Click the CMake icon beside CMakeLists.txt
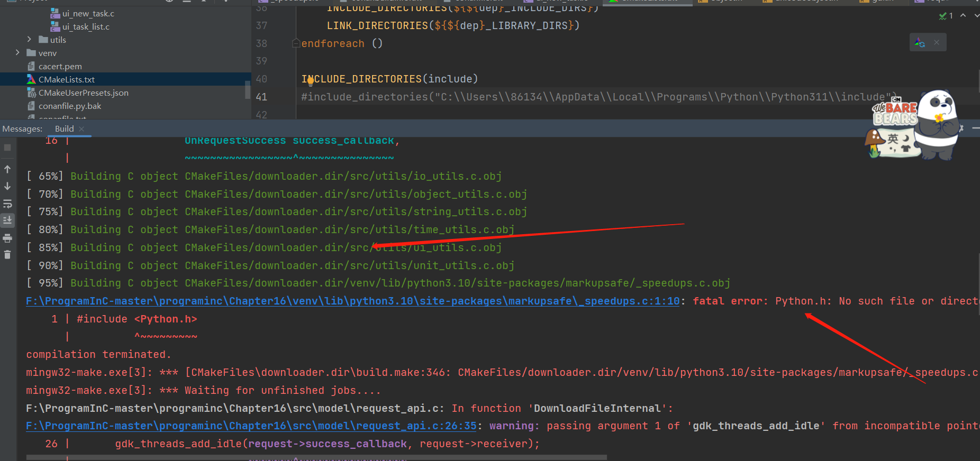 [31, 79]
